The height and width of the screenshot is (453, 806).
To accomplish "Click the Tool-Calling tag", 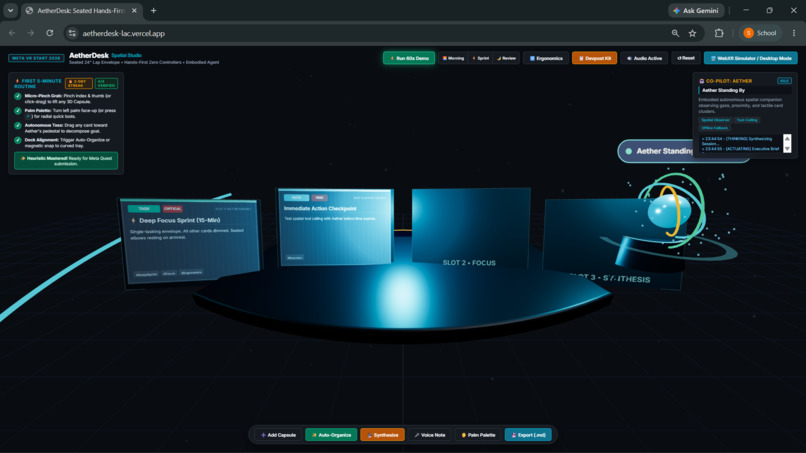I will tap(747, 120).
